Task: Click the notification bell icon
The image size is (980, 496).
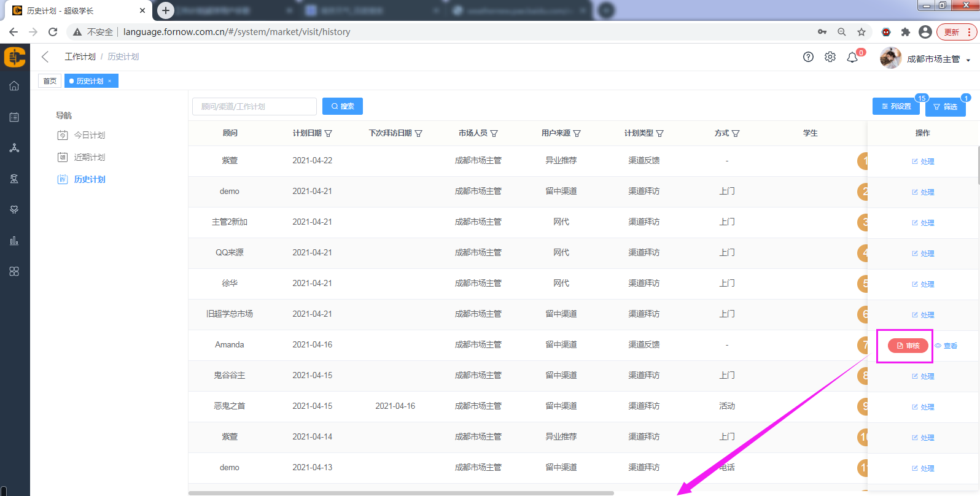Action: [852, 57]
